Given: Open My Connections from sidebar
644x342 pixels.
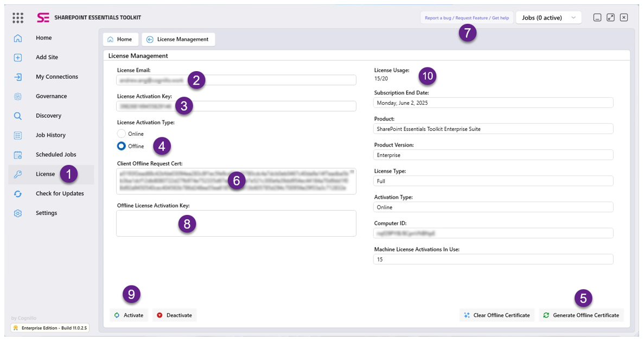Looking at the screenshot, I should tap(52, 77).
